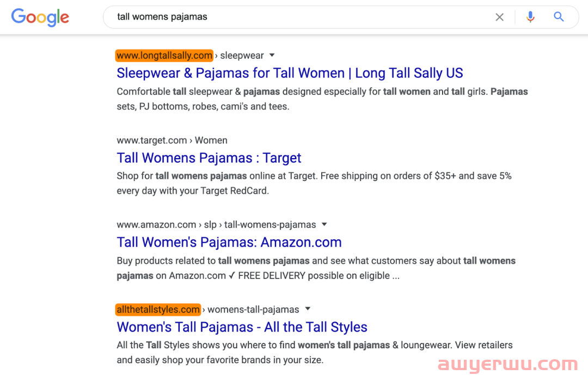This screenshot has height=381, width=588.
Task: Submit search with magnifying glass icon
Action: click(559, 16)
